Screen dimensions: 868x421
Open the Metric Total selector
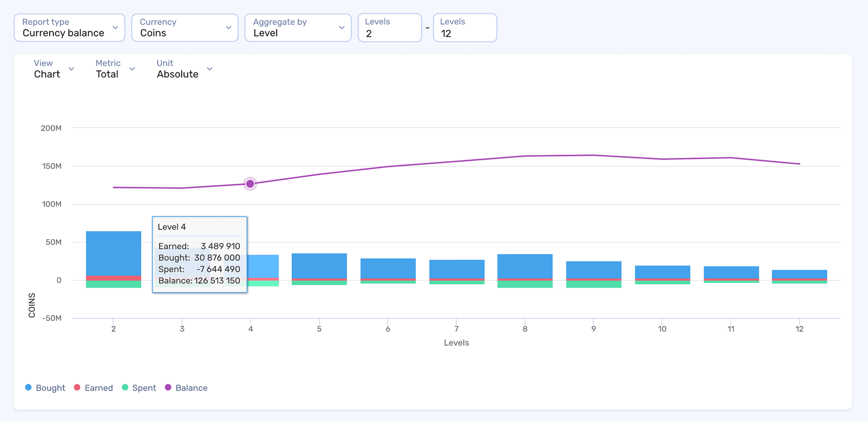pos(115,69)
